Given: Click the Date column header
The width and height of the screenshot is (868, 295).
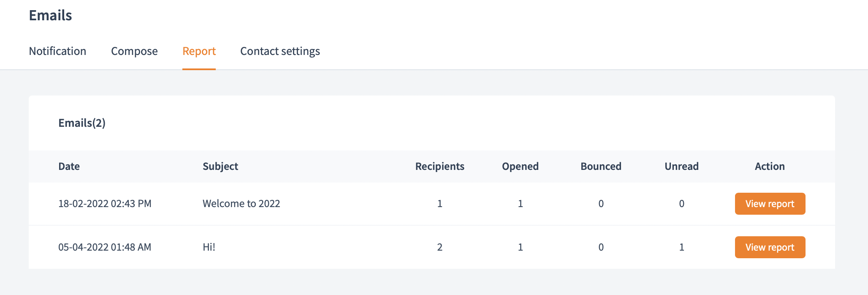Looking at the screenshot, I should pos(69,167).
